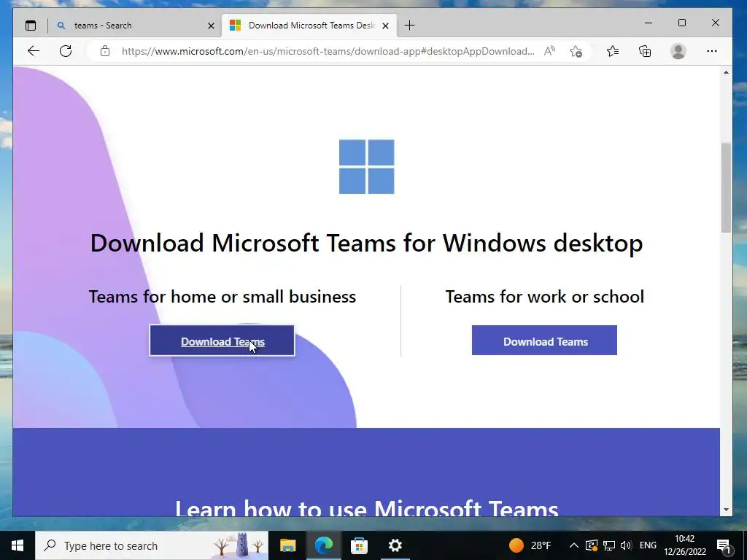View site information via the lock icon

point(105,51)
